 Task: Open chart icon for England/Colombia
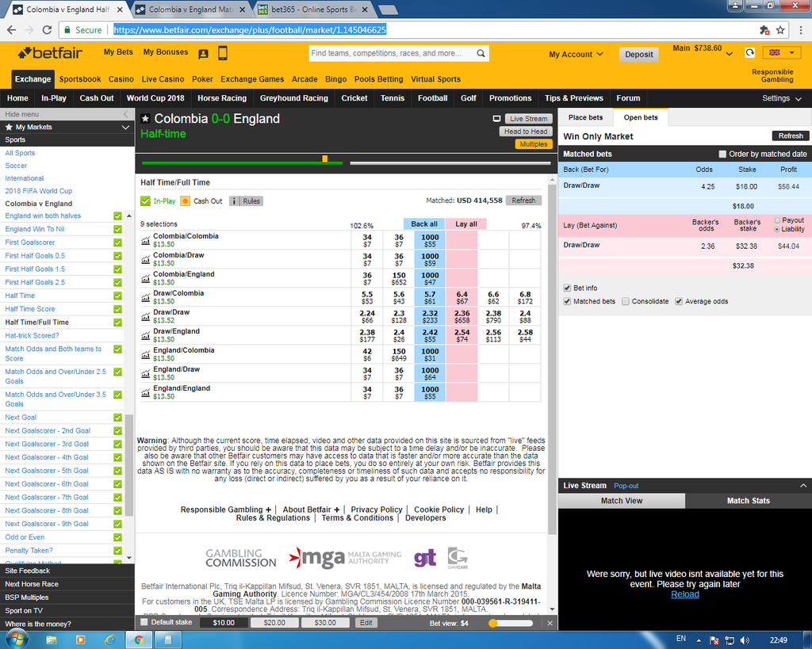146,354
